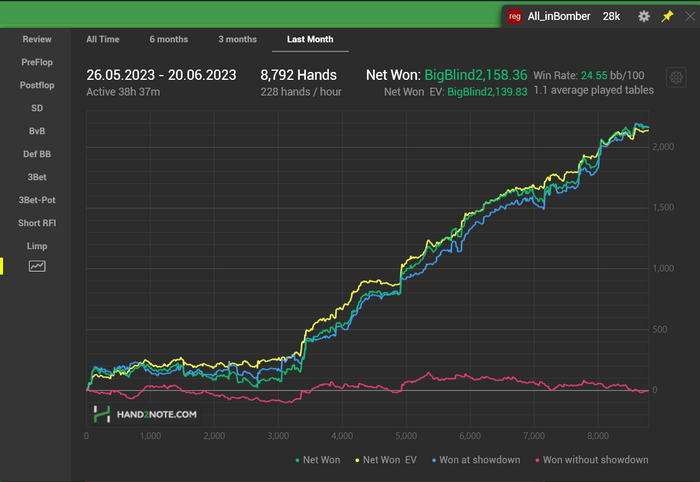700x482 pixels.
Task: Click the 228 hands / hour text
Action: tap(301, 92)
